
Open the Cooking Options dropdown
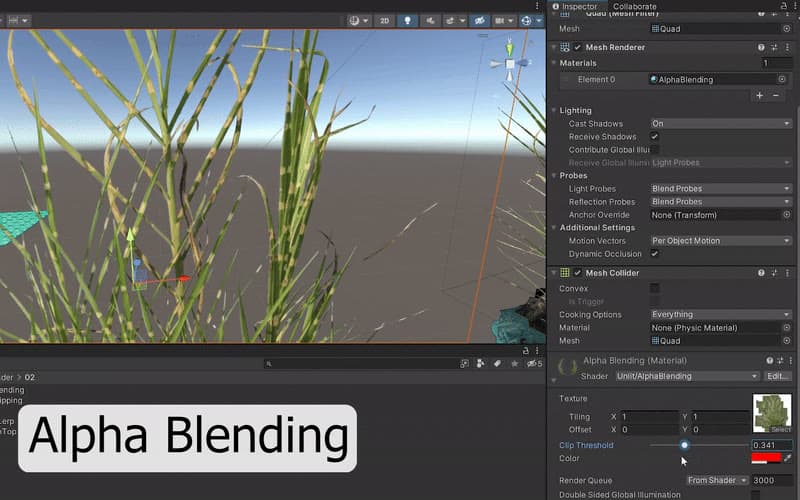click(x=720, y=314)
